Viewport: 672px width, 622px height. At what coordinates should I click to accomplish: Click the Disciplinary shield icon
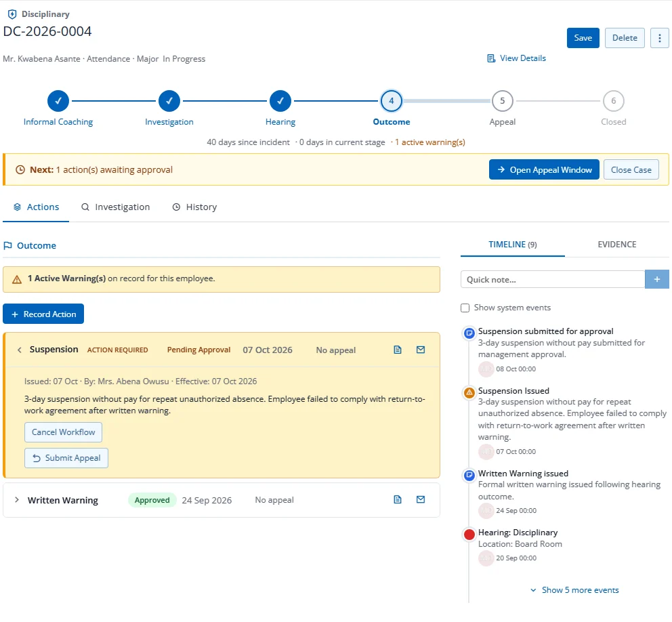(x=12, y=14)
